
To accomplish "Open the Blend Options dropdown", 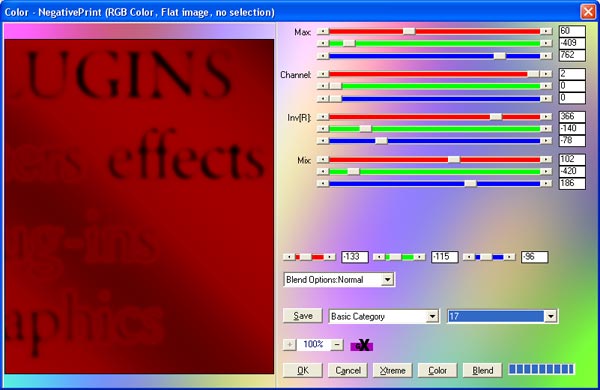I will tap(387, 279).
